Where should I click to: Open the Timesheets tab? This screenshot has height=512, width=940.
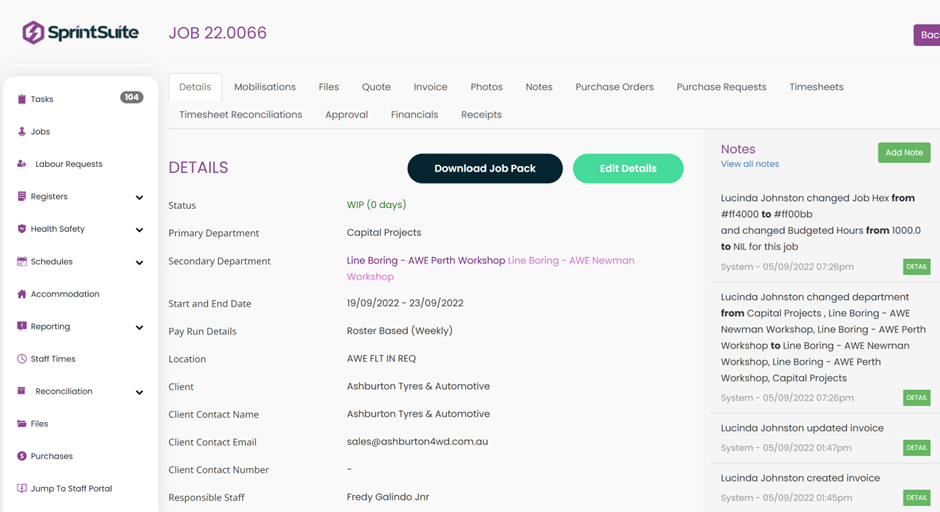(816, 87)
